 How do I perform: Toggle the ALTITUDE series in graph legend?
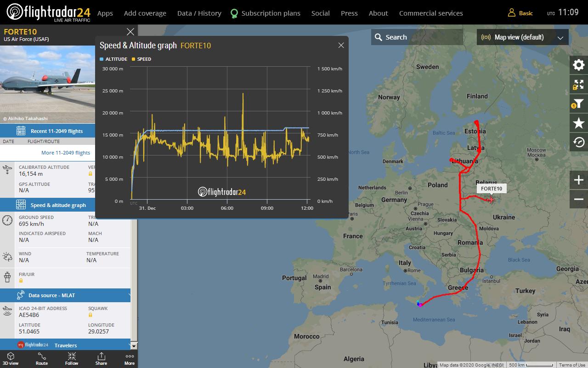click(113, 59)
